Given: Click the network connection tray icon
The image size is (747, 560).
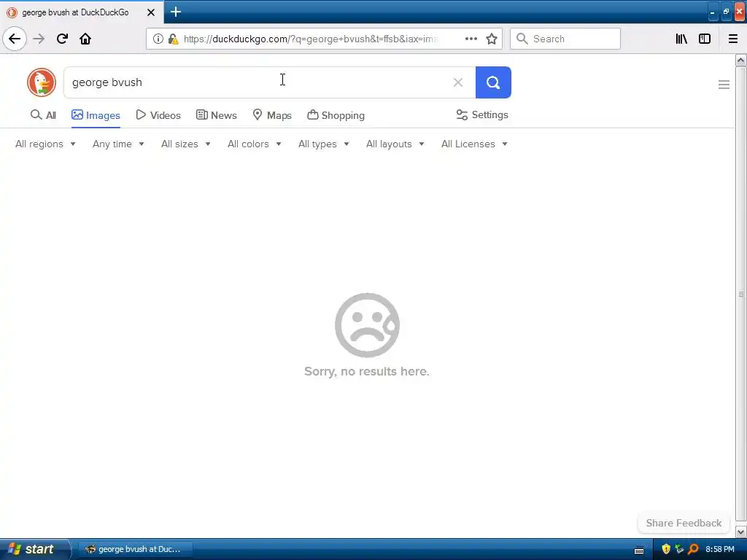Looking at the screenshot, I should (679, 549).
